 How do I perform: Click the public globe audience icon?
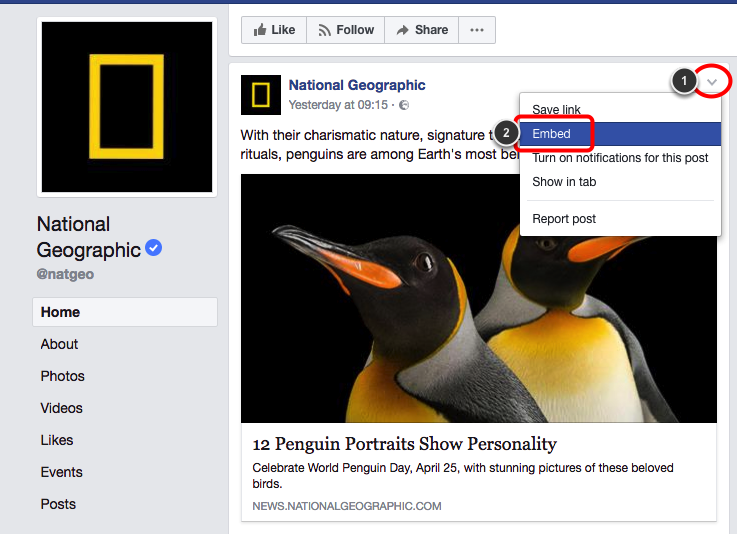[x=404, y=105]
